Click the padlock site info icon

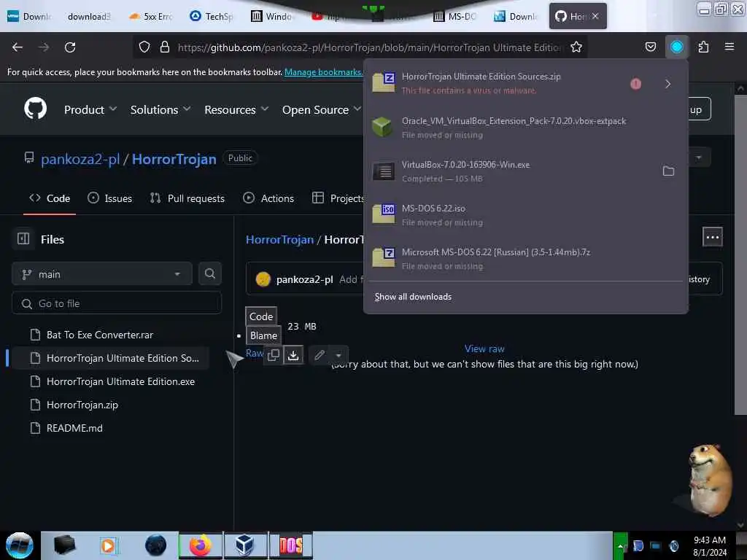165,47
